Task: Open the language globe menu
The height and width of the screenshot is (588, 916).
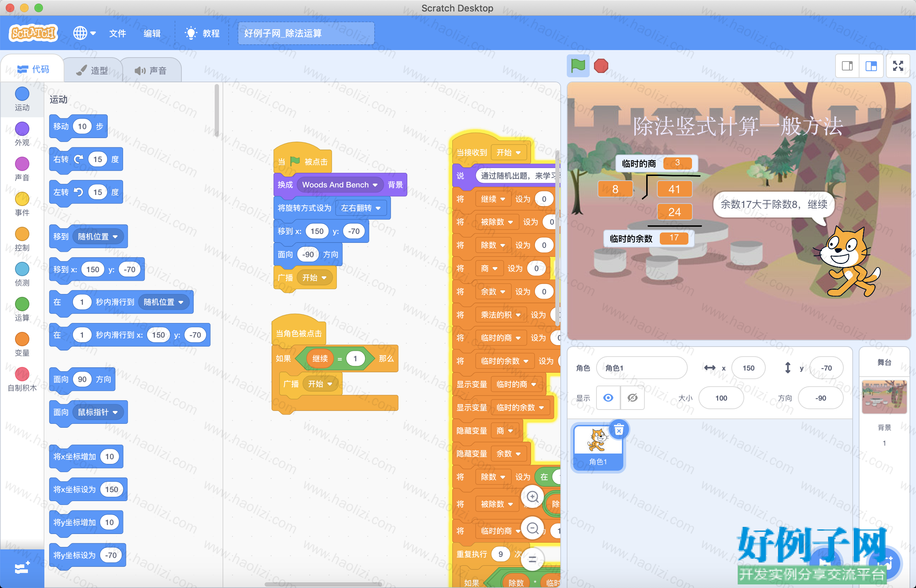Action: pyautogui.click(x=84, y=33)
